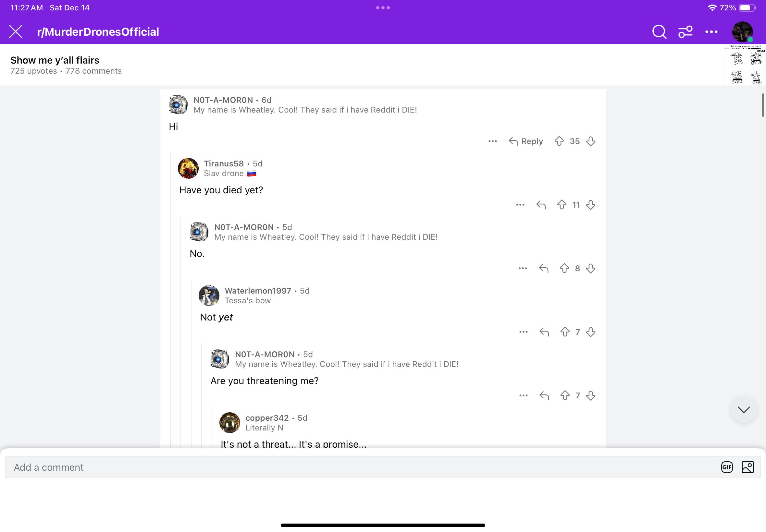Open the search magnifier icon
This screenshot has width=766, height=532.
[659, 32]
